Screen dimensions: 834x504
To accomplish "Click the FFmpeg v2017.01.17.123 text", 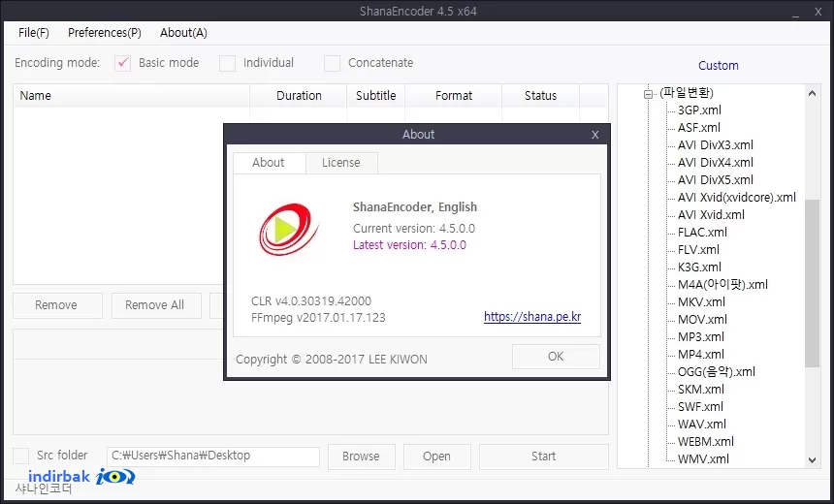I will [318, 318].
